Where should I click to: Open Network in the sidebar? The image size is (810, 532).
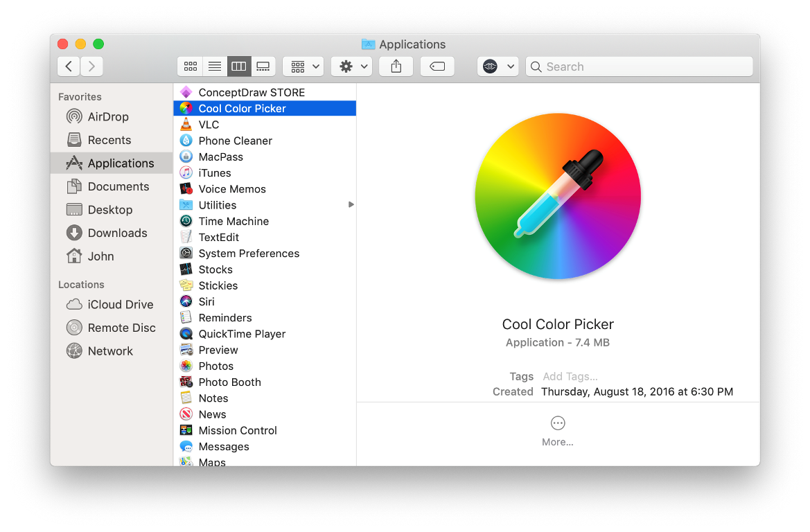pos(110,351)
